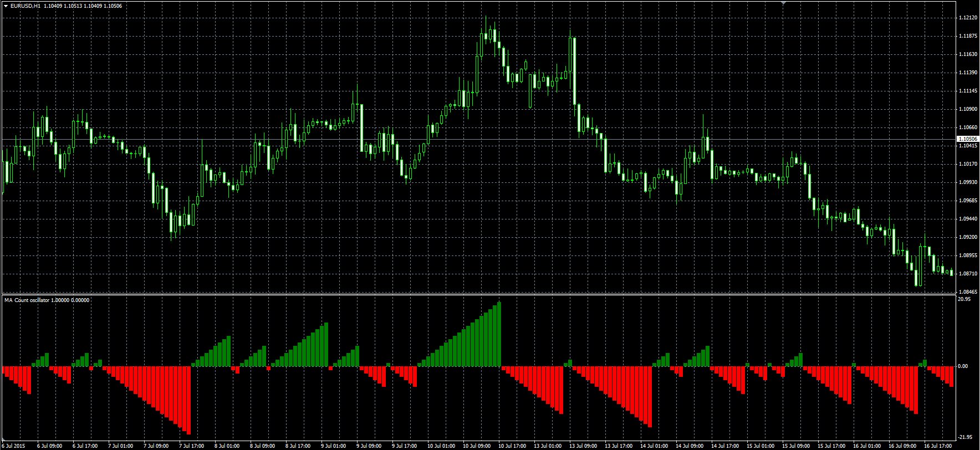Click the 15 Jul 09:00 time label
Viewport: 980px width, 450px height.
796,446
